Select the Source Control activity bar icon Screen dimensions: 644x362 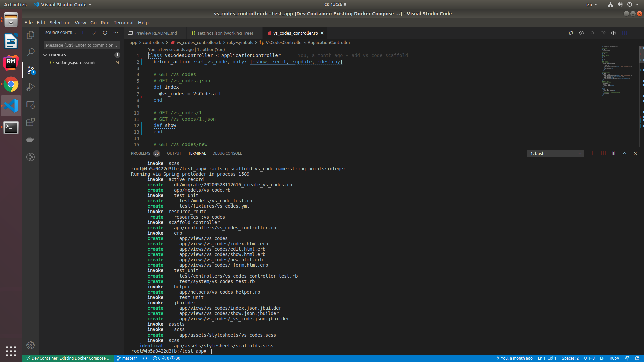31,70
